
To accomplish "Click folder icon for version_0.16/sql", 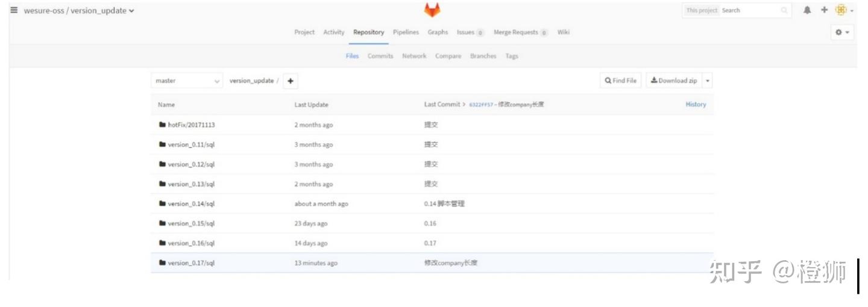I will pyautogui.click(x=162, y=243).
